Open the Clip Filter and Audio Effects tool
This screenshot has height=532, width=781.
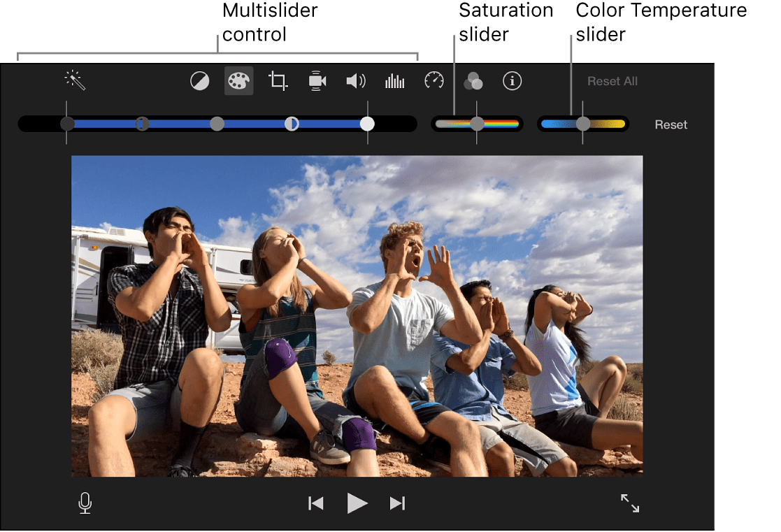point(473,80)
